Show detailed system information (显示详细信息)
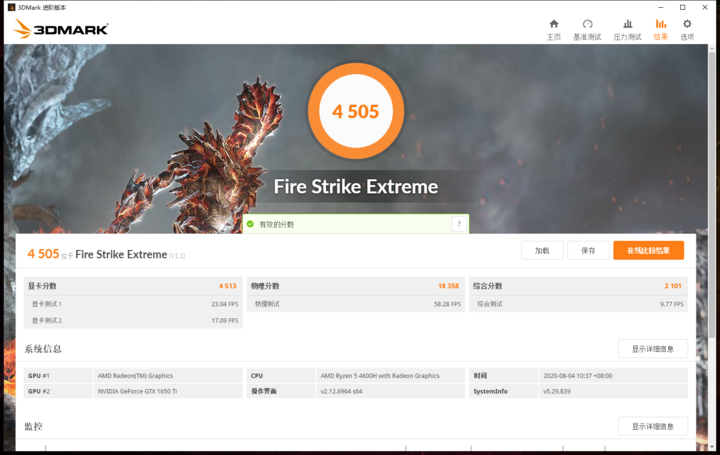Image resolution: width=720 pixels, height=455 pixels. 652,349
